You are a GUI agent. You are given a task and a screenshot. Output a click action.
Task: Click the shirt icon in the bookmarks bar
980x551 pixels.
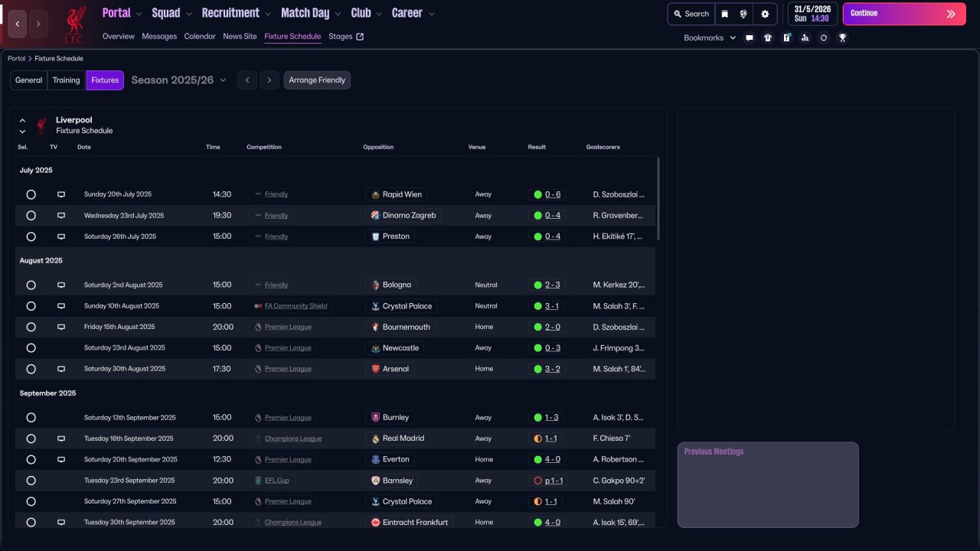tap(768, 37)
